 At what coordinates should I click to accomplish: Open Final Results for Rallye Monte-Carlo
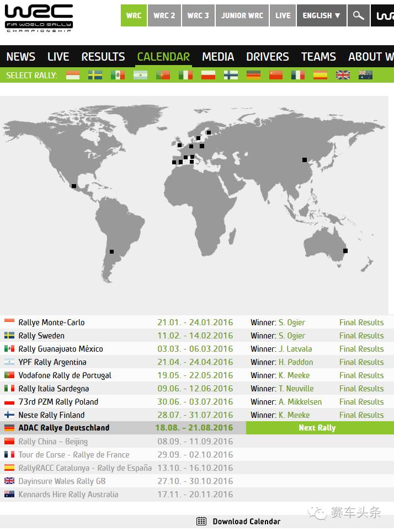pyautogui.click(x=361, y=323)
